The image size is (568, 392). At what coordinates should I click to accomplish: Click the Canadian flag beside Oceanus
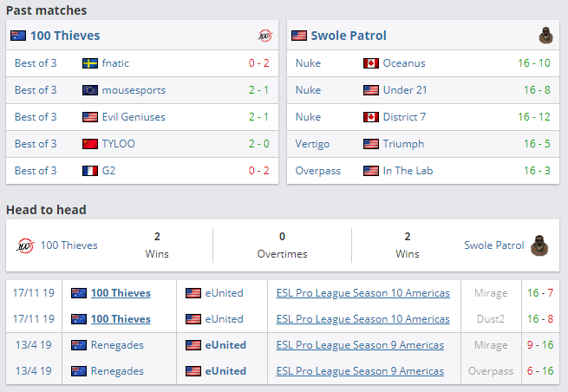(371, 63)
